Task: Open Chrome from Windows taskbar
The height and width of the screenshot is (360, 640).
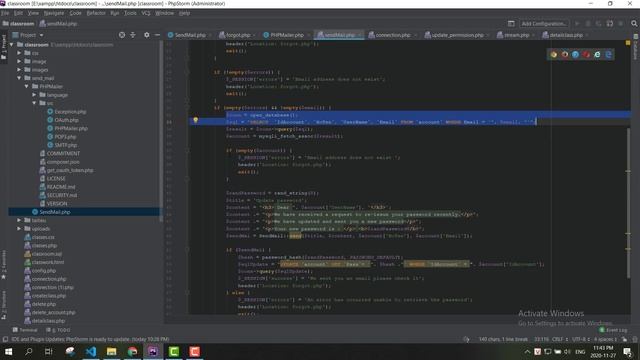Action: point(133,351)
